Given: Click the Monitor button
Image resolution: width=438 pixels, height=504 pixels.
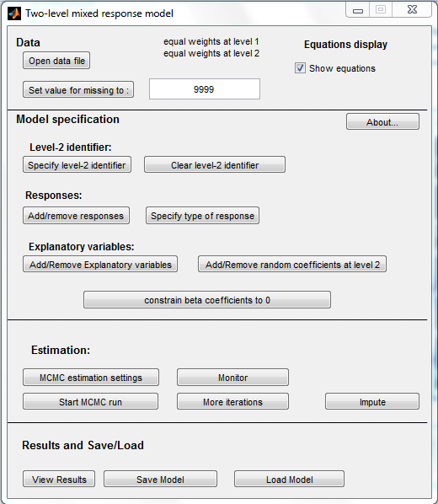Looking at the screenshot, I should click(232, 378).
